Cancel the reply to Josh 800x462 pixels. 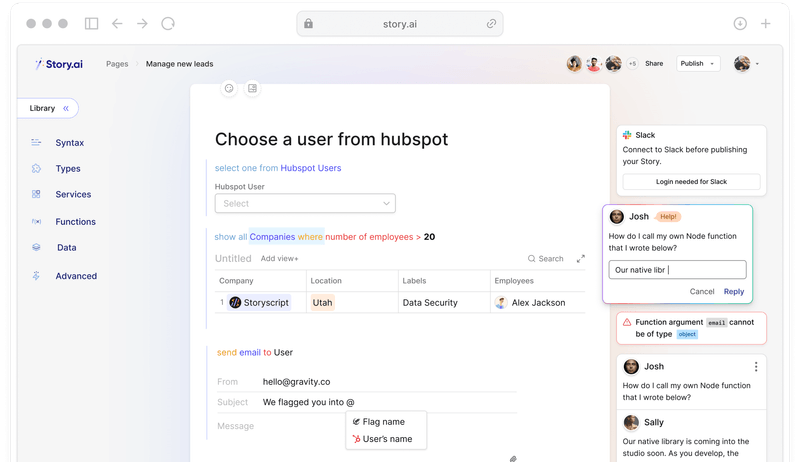(x=702, y=291)
